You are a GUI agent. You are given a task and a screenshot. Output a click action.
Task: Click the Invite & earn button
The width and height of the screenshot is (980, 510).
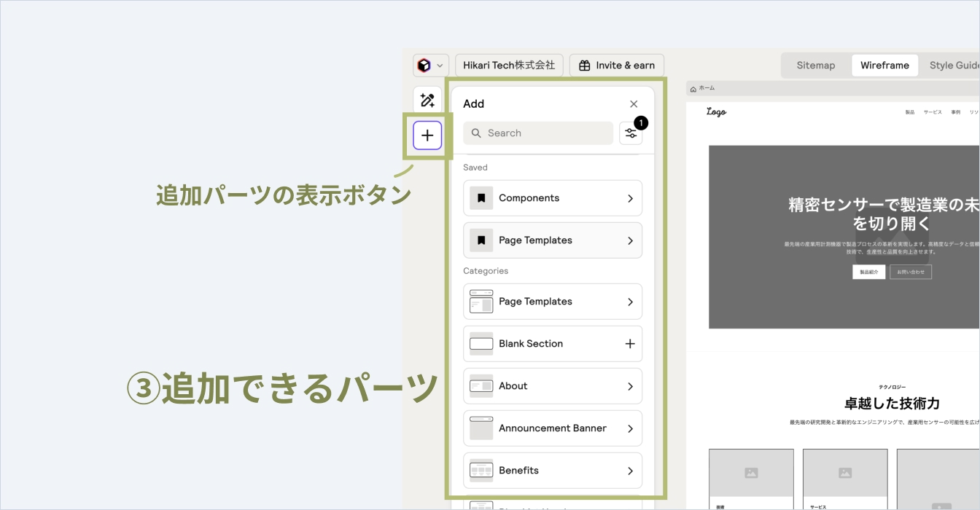(617, 66)
